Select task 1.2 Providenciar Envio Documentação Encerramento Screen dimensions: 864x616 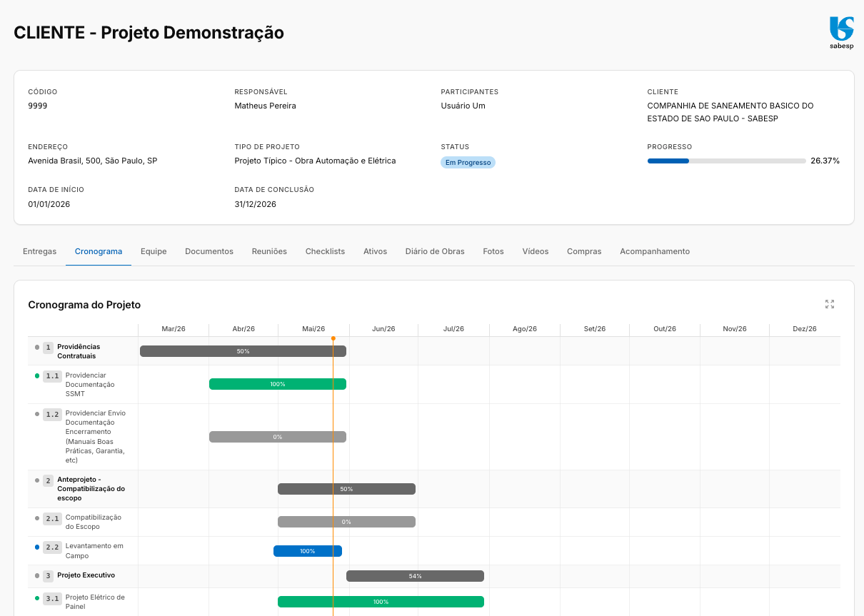[434, 437]
